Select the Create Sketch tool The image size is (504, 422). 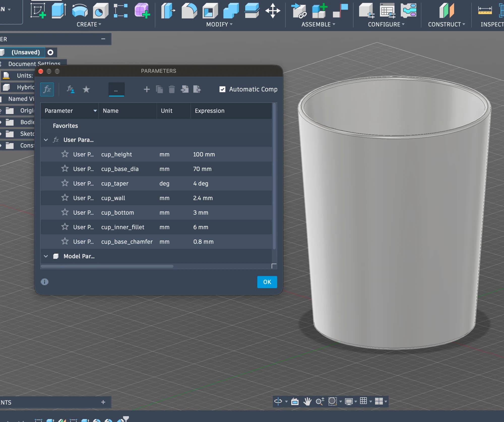click(x=38, y=10)
